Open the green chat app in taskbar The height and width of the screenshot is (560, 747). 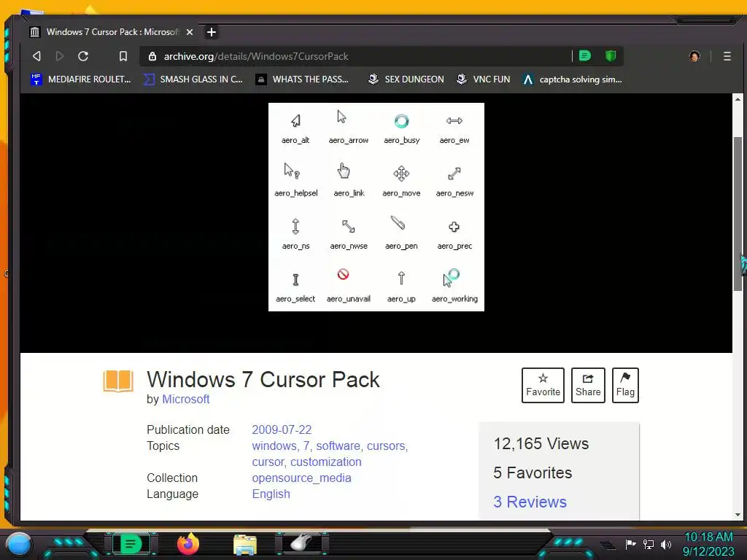pos(130,544)
